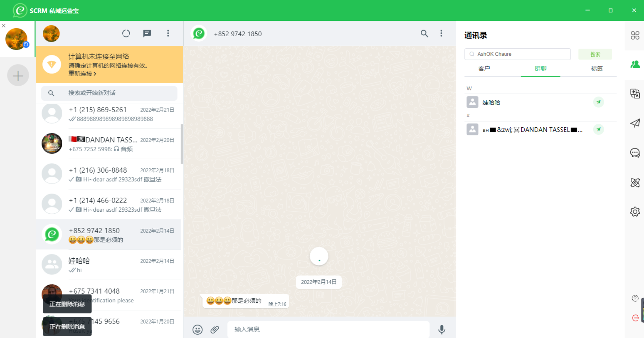Start voice message with microphone icon
The width and height of the screenshot is (644, 338).
(x=442, y=330)
